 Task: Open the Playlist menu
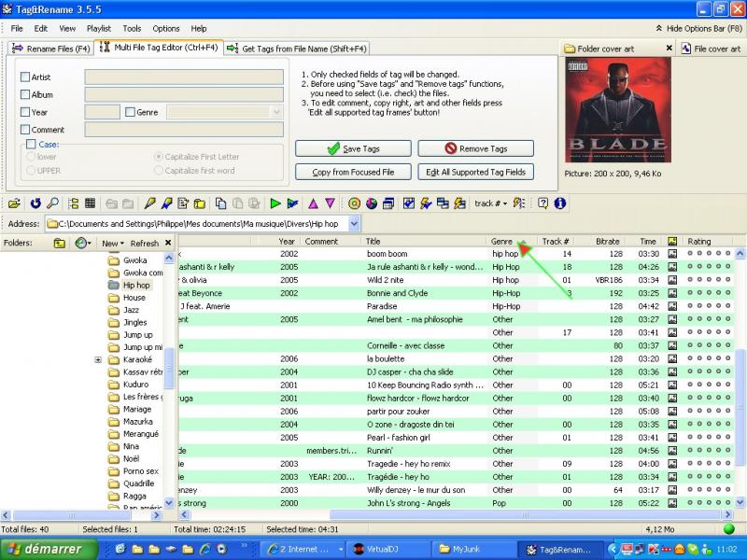tap(98, 29)
